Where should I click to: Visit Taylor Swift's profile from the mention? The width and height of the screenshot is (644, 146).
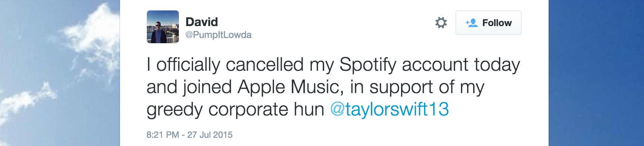tap(389, 109)
